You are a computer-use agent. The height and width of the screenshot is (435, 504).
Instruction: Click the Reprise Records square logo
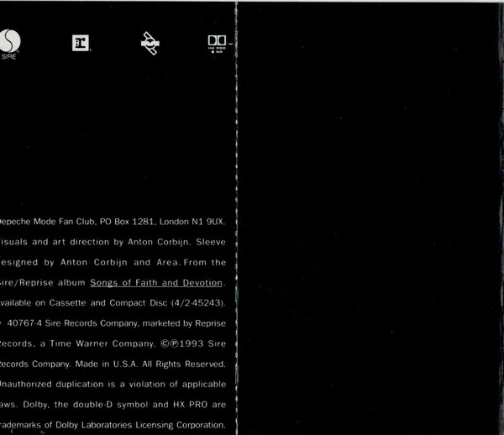pyautogui.click(x=81, y=44)
